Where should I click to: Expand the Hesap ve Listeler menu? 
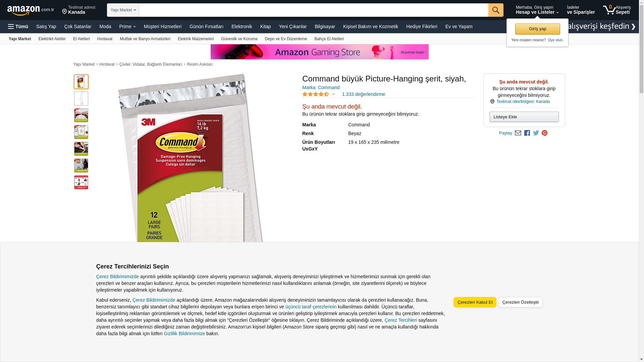coord(537,10)
